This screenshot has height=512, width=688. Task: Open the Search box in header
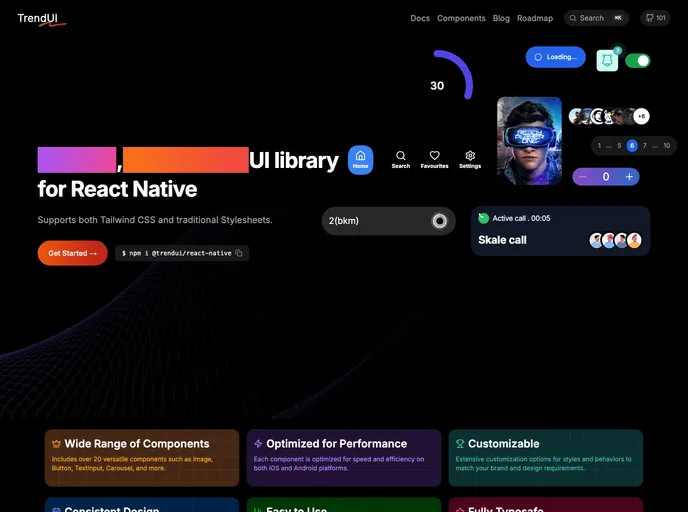(x=596, y=18)
